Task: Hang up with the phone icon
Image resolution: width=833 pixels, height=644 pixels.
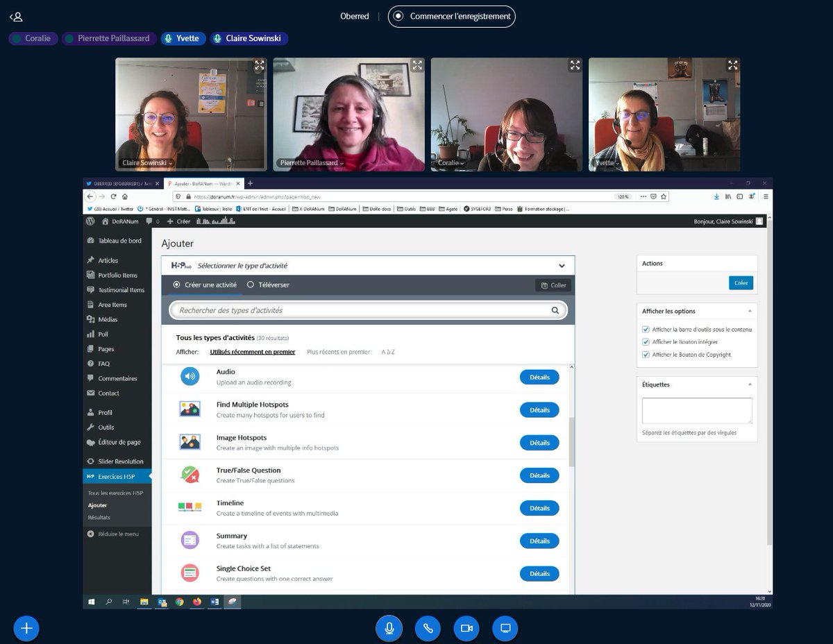Action: tap(428, 628)
